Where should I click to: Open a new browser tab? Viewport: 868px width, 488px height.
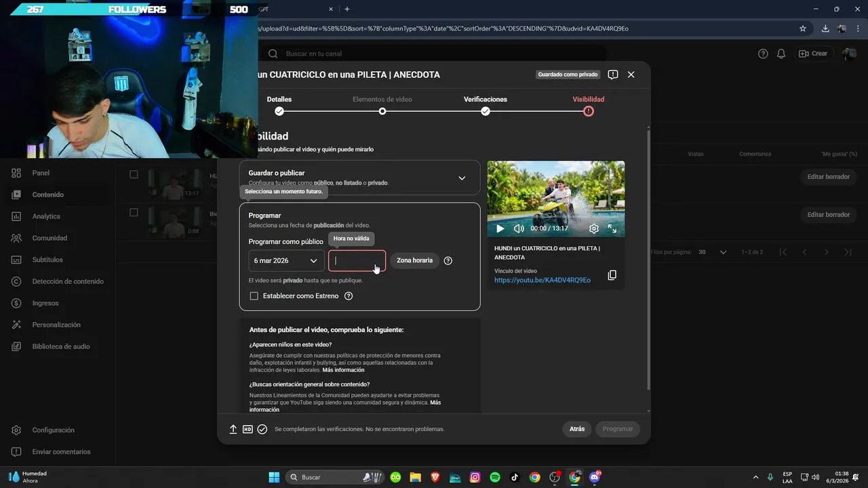pyautogui.click(x=347, y=9)
